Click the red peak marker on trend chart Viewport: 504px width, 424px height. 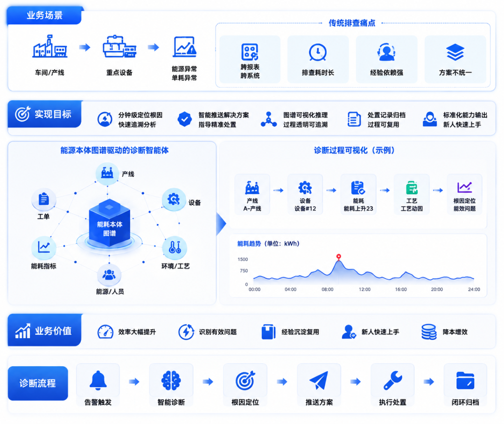[x=338, y=257]
